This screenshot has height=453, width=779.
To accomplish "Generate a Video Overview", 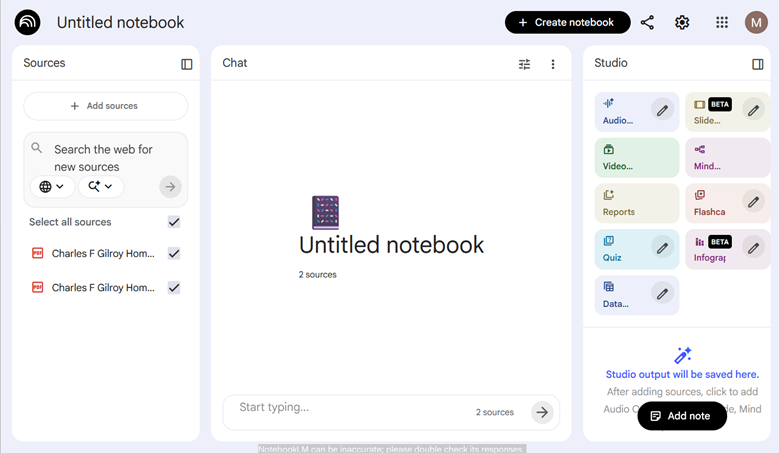I will [637, 157].
